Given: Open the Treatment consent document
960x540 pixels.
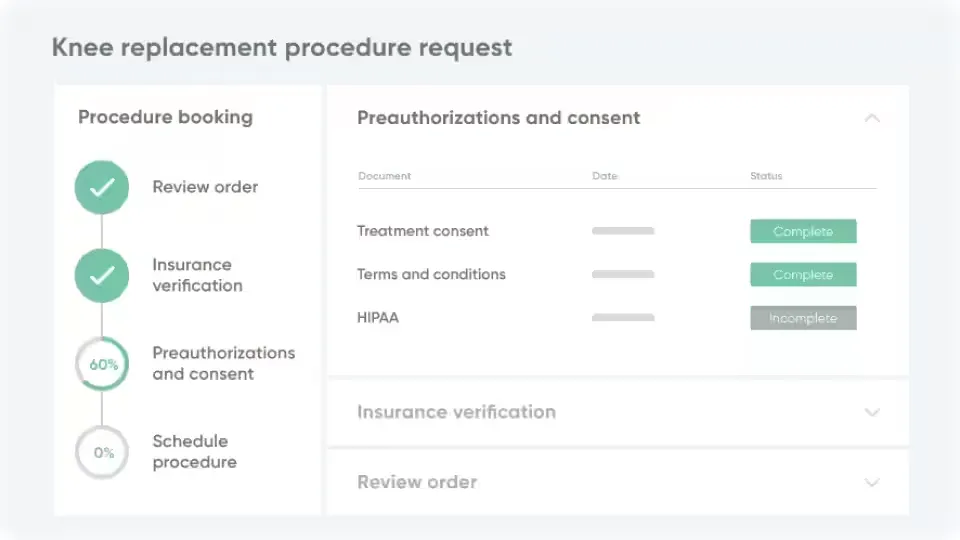Looking at the screenshot, I should point(423,231).
